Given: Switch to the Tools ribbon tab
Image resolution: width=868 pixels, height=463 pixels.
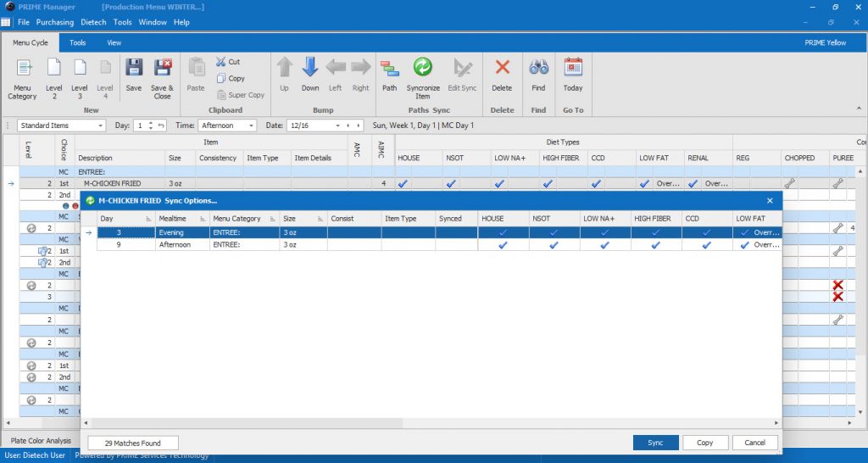Looking at the screenshot, I should 77,42.
